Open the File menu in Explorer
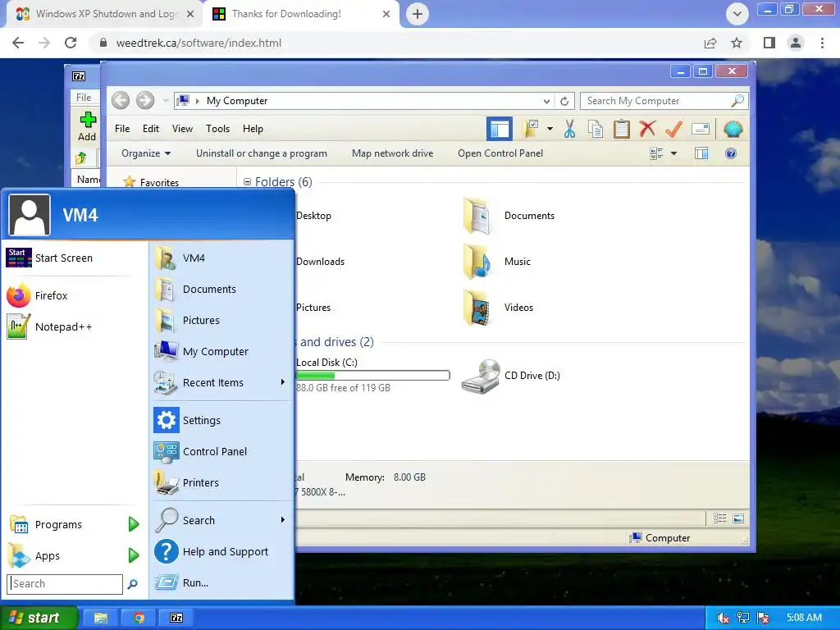Viewport: 840px width, 630px height. click(x=122, y=129)
